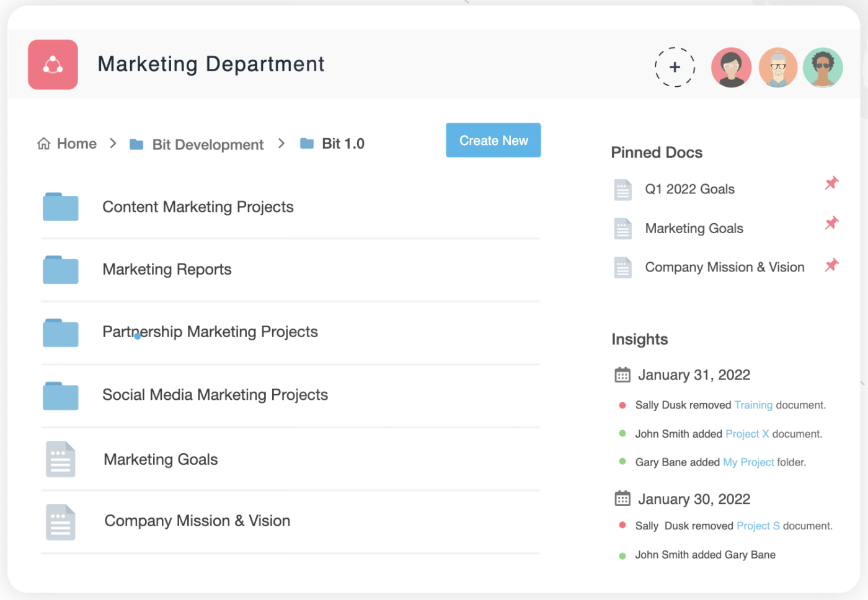Click the January 31, 2022 calendar icon
The image size is (868, 600).
pyautogui.click(x=622, y=375)
